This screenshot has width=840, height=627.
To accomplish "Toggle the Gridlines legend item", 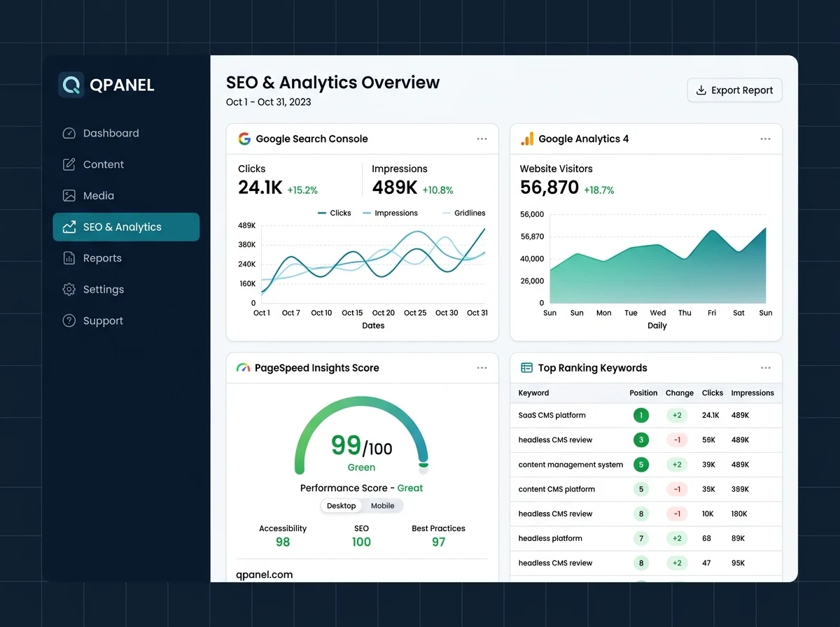I will [463, 213].
